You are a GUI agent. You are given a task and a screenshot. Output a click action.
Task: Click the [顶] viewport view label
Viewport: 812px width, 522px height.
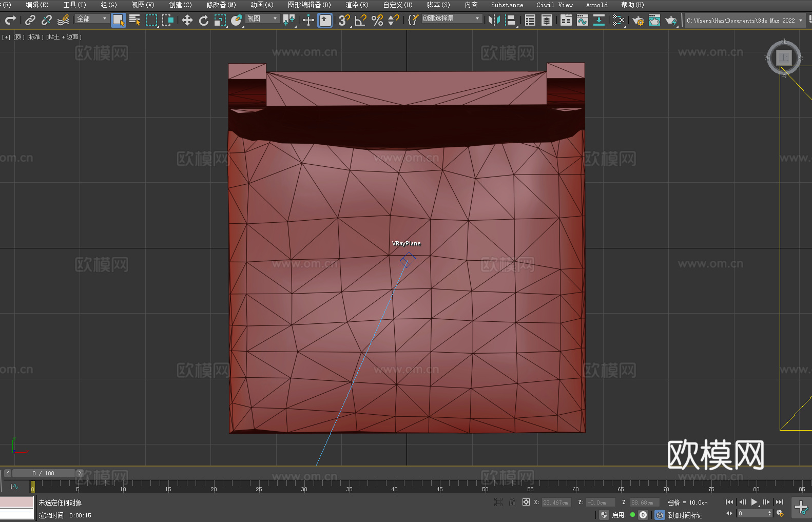(x=19, y=37)
